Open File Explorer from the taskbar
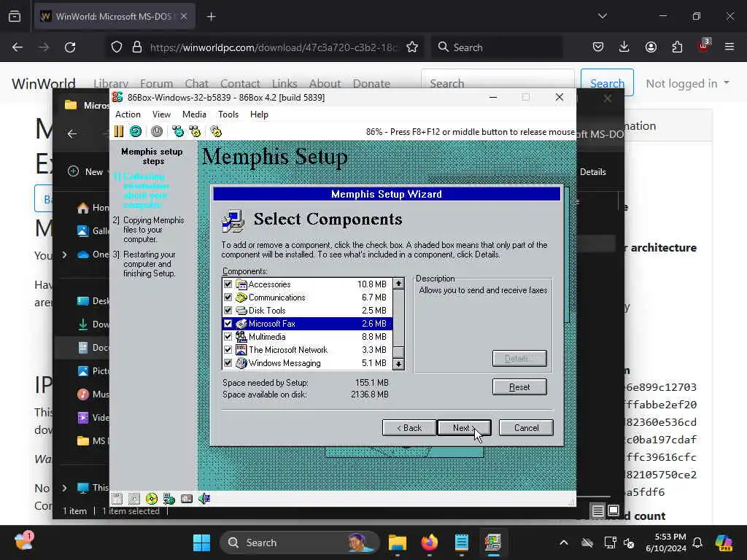The image size is (747, 560). click(398, 542)
